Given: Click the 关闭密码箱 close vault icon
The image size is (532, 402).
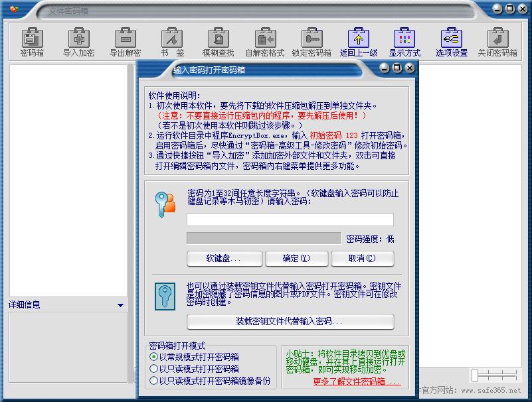Looking at the screenshot, I should pos(498,41).
